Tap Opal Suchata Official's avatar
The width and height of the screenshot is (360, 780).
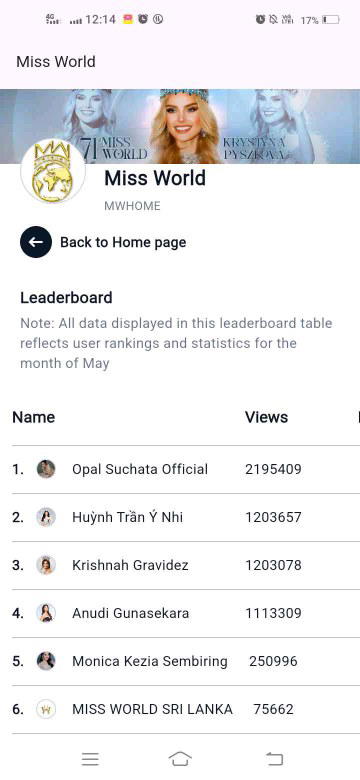[x=46, y=469]
